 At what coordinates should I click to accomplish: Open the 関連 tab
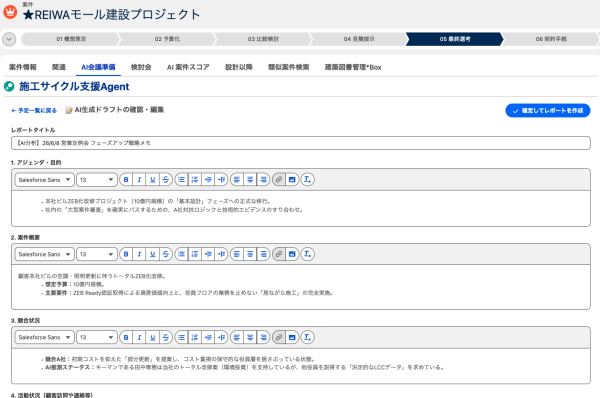(x=59, y=67)
